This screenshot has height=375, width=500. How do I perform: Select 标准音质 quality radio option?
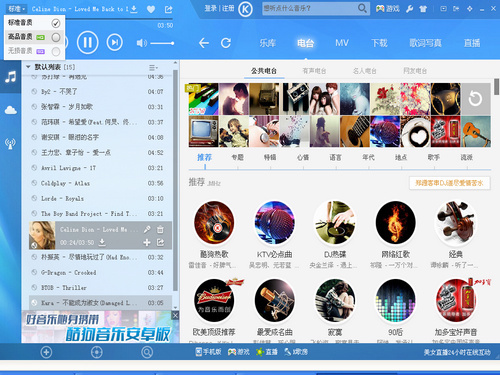[x=56, y=23]
